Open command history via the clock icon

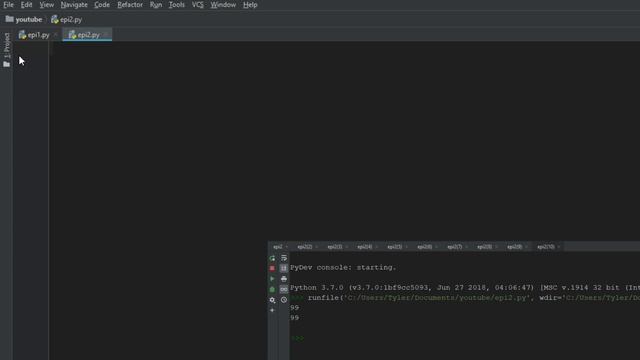coord(284,300)
